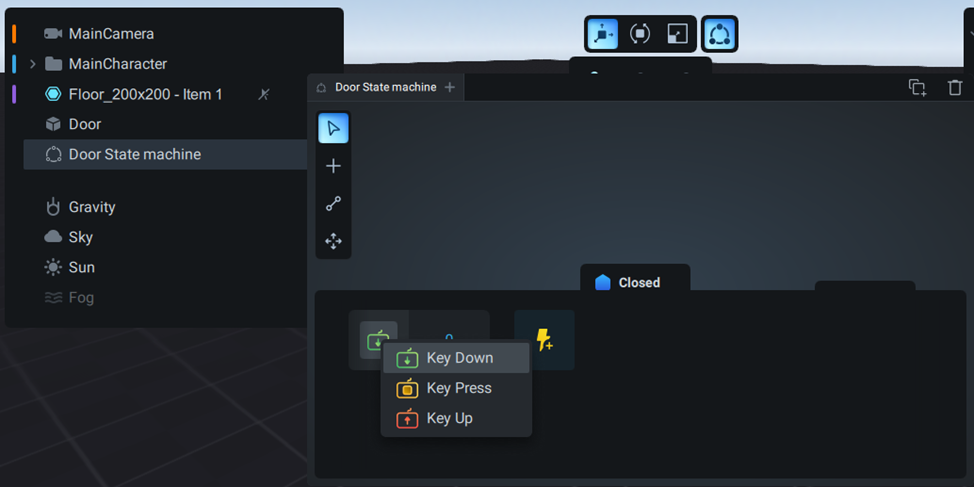Add a new tab with plus button
The width and height of the screenshot is (974, 487).
coord(450,87)
